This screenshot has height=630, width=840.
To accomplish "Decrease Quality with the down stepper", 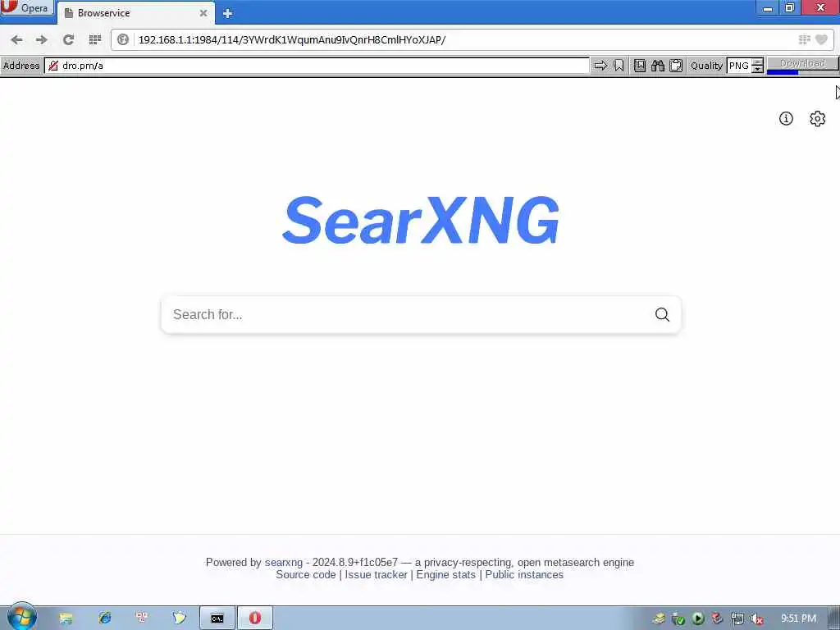I will [757, 69].
